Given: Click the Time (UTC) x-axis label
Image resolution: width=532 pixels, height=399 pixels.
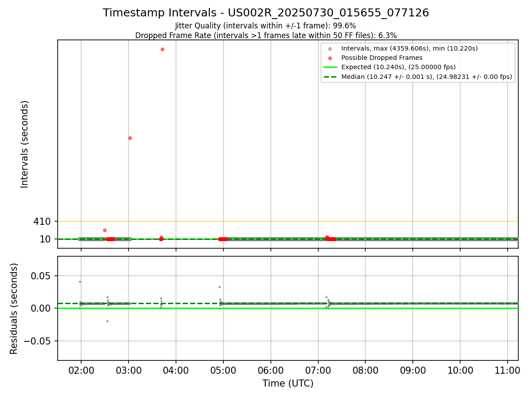Looking at the screenshot, I should click(x=288, y=383).
